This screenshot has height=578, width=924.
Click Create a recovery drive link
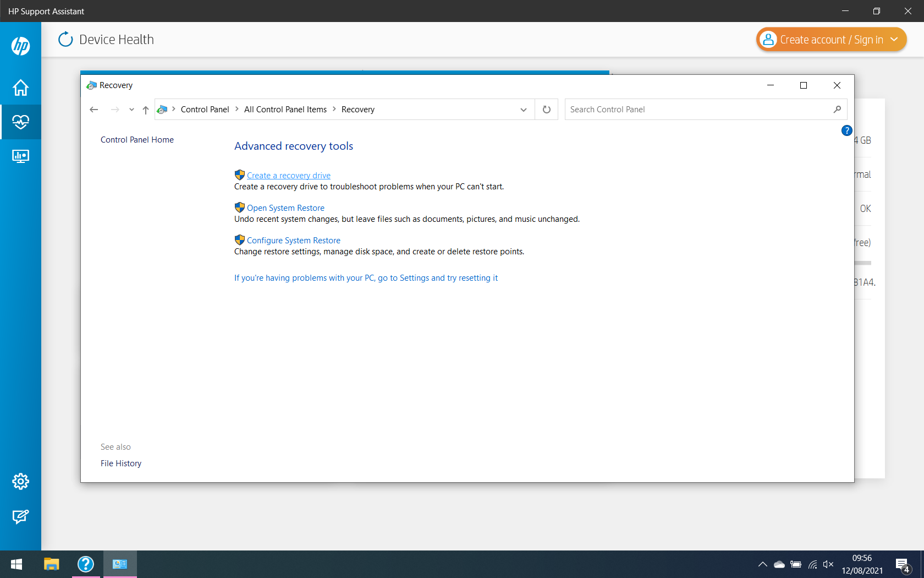click(x=289, y=176)
